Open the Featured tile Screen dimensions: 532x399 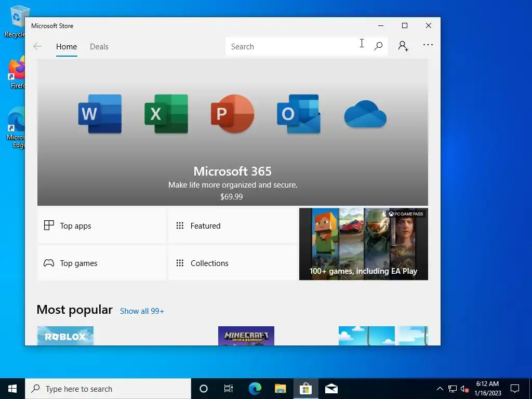(233, 225)
